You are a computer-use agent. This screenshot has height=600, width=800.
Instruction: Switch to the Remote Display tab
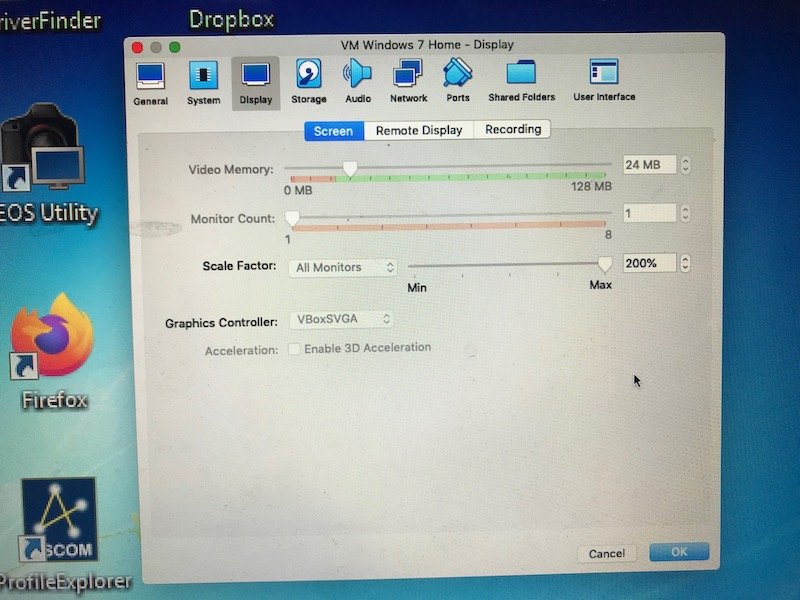tap(419, 130)
